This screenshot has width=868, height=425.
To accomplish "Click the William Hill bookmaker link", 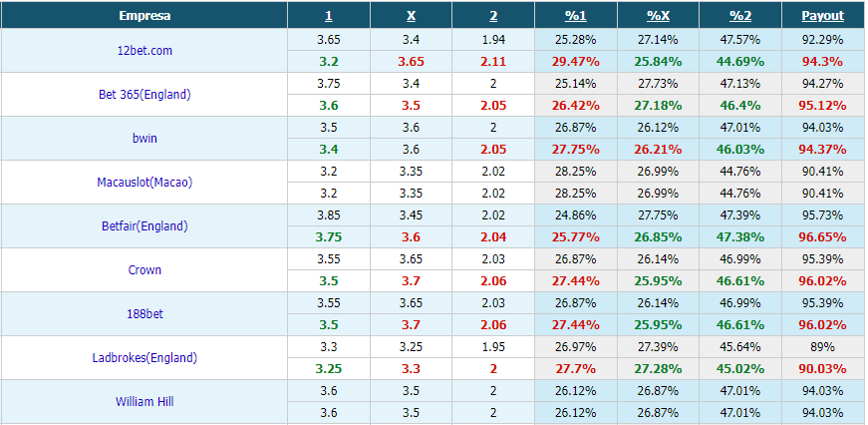I will [145, 401].
